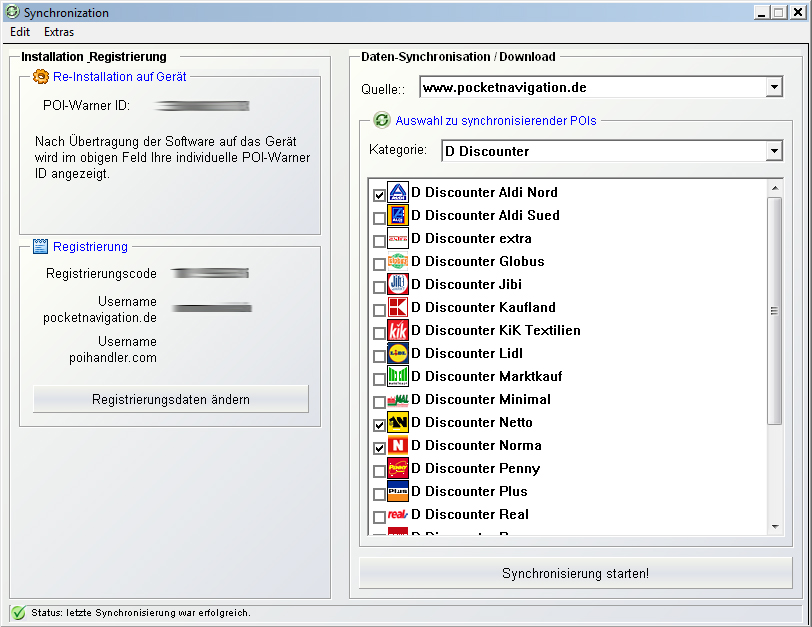This screenshot has height=627, width=812.
Task: Enable the D Discounter Globus checkbox
Action: coord(379,264)
